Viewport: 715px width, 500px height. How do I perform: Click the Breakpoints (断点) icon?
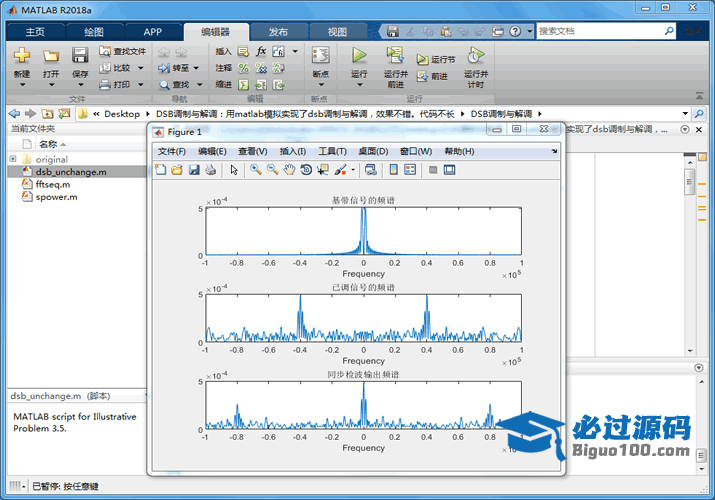coord(321,55)
